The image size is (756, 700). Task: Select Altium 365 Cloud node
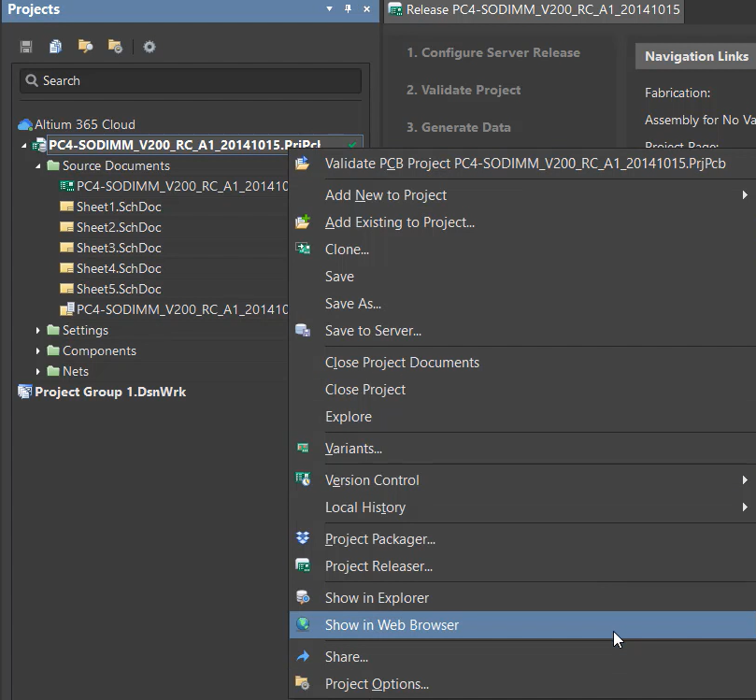(84, 124)
